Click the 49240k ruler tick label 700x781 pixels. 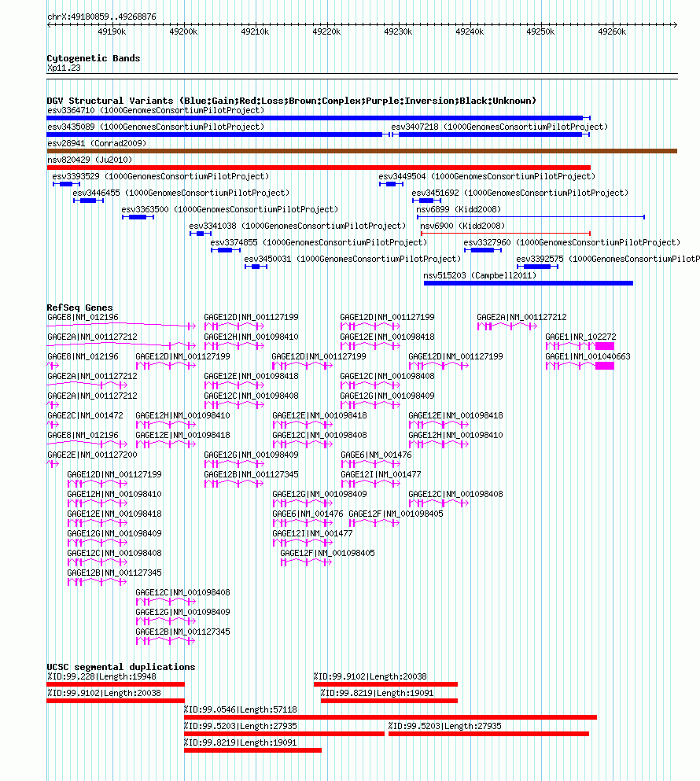tap(470, 32)
